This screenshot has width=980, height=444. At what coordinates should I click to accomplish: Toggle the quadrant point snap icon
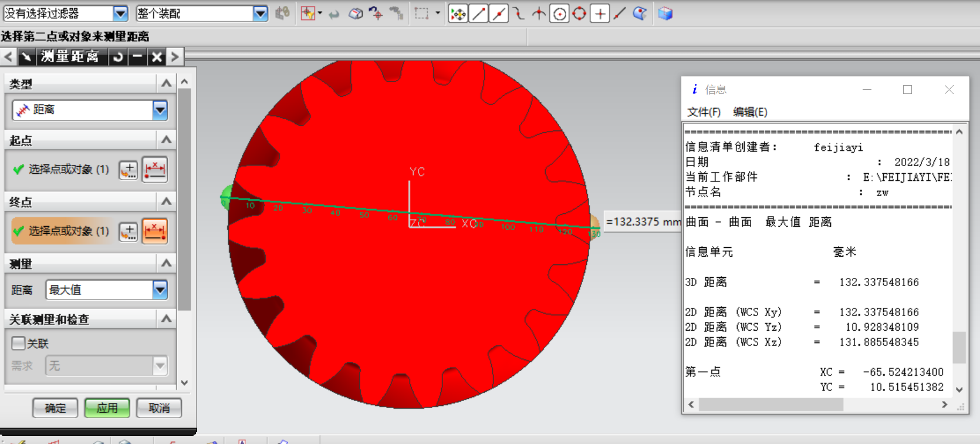[x=579, y=14]
